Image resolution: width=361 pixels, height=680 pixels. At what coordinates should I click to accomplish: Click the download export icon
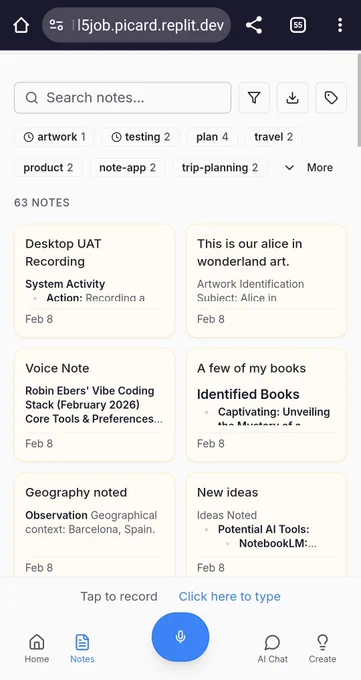tap(293, 98)
